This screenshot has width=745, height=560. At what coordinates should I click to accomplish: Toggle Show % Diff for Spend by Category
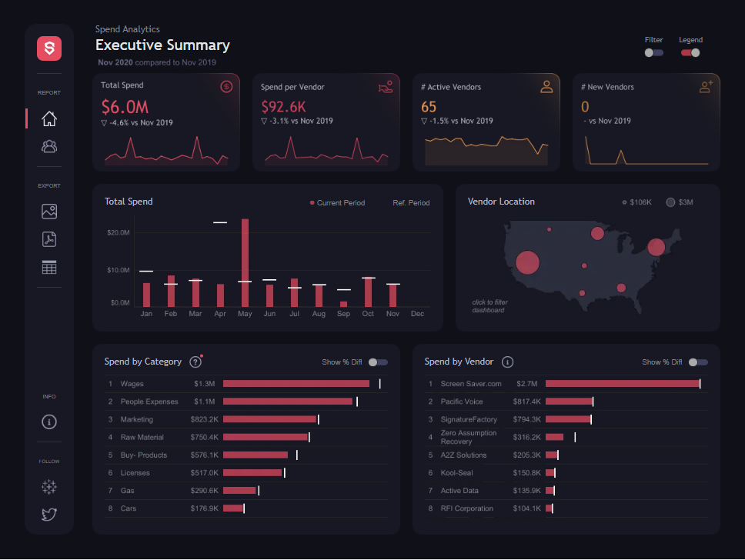tap(378, 362)
